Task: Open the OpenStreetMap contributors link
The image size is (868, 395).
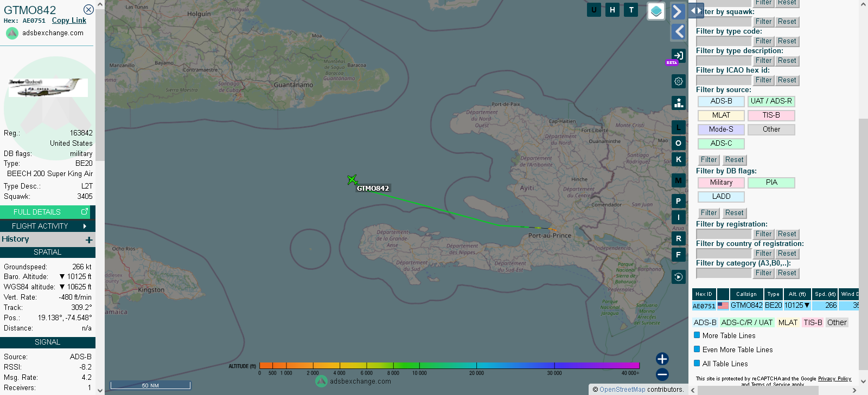Action: point(622,390)
